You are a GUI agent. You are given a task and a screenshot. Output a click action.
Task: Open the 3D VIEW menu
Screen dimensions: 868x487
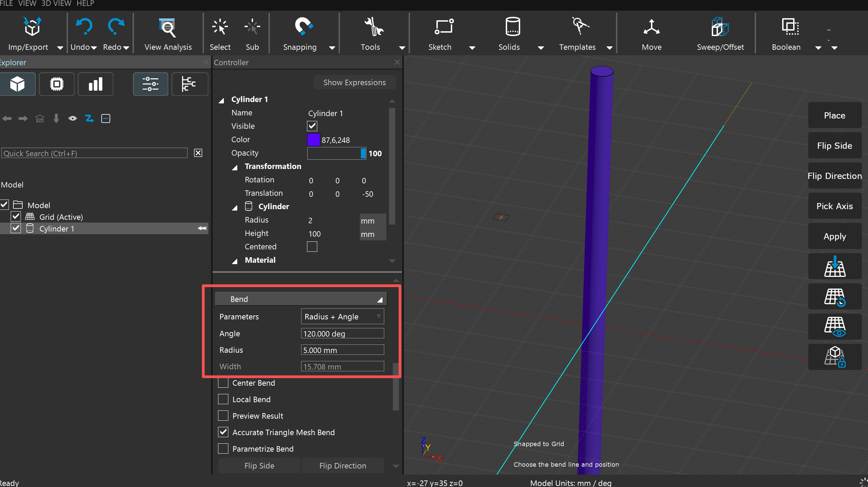point(56,3)
